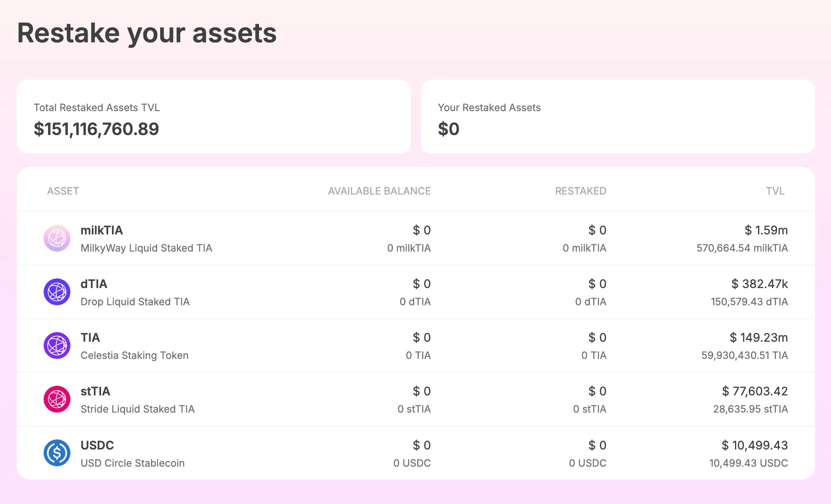Click the AVAILABLE BALANCE column header

pos(379,191)
